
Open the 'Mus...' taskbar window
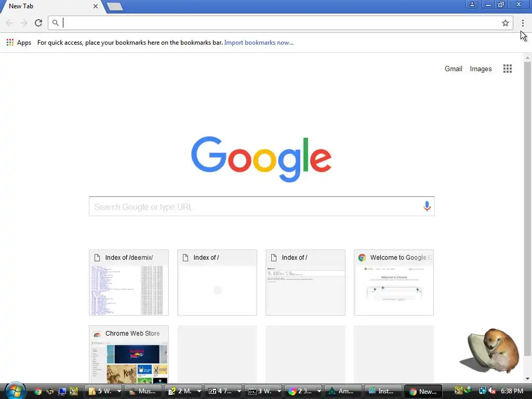coord(143,391)
